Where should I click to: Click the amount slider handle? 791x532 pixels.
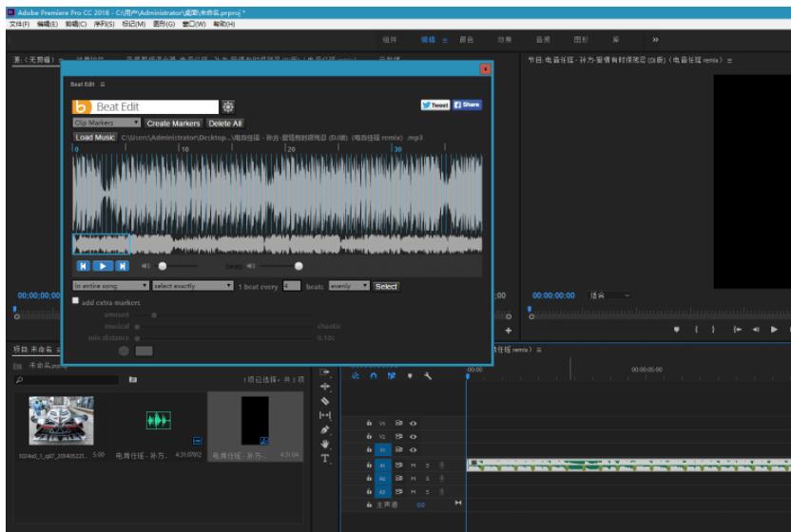point(154,315)
